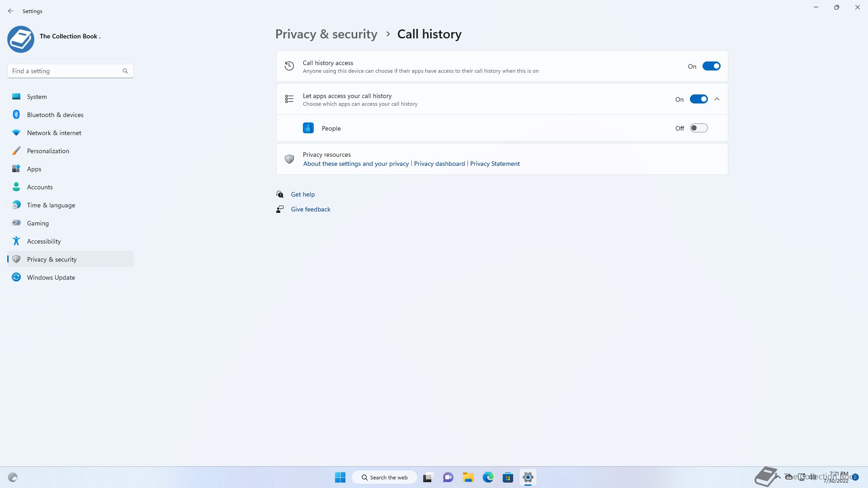Collapse the Let apps access section chevron
Screen dimensions: 868x488
[x=717, y=99]
